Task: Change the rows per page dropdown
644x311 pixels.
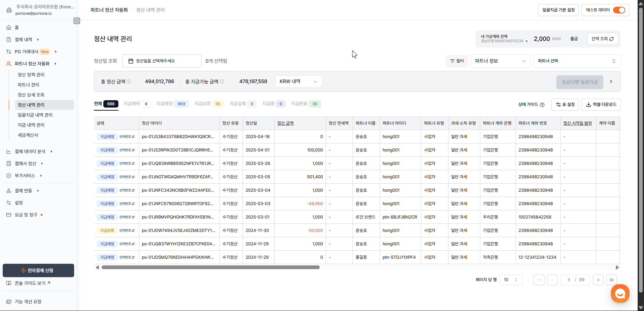Action: (511, 280)
